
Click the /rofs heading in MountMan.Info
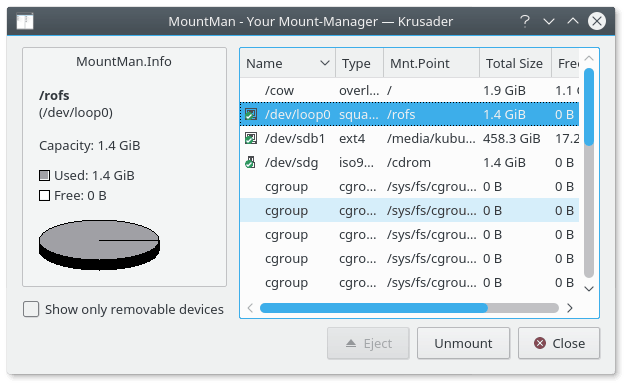click(x=54, y=95)
